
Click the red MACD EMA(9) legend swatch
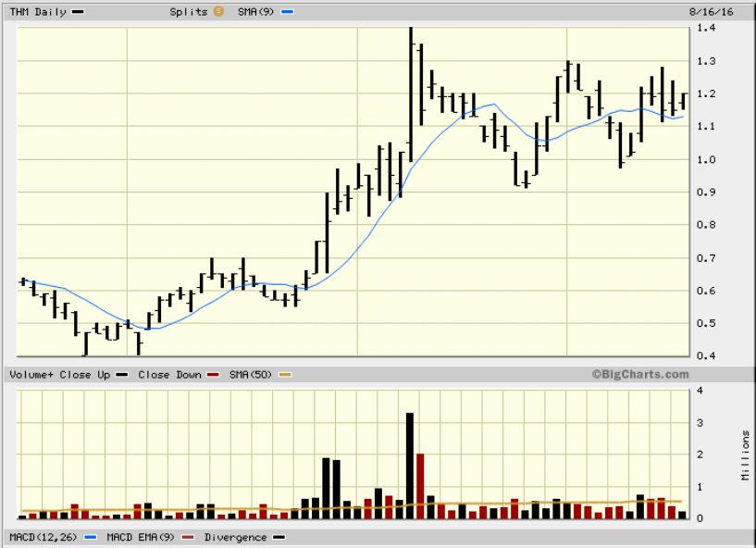pos(188,538)
